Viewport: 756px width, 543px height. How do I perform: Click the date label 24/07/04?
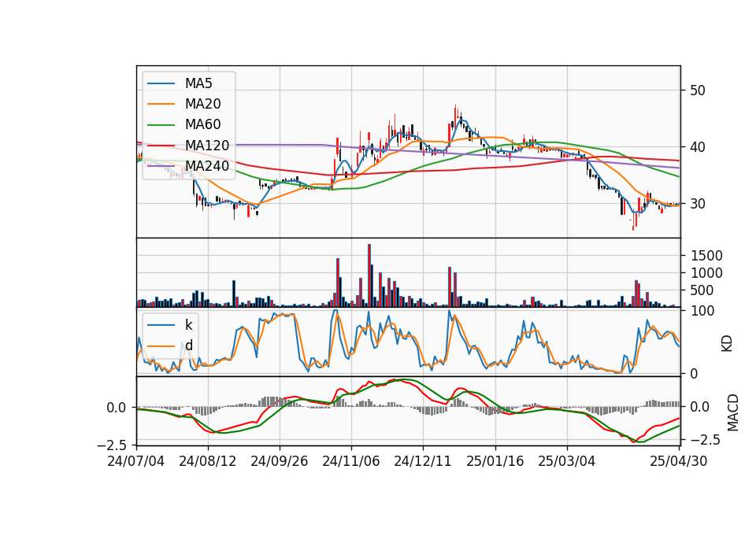click(x=136, y=462)
